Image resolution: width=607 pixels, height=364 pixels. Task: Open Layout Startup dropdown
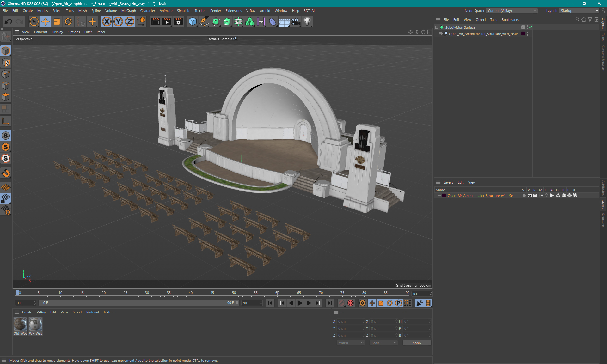(x=579, y=11)
